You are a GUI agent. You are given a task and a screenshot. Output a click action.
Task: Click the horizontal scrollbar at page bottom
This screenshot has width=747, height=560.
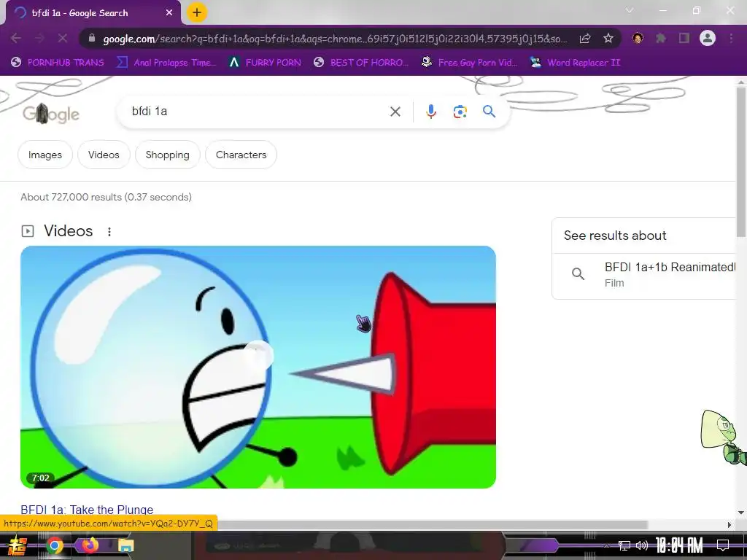point(433,524)
